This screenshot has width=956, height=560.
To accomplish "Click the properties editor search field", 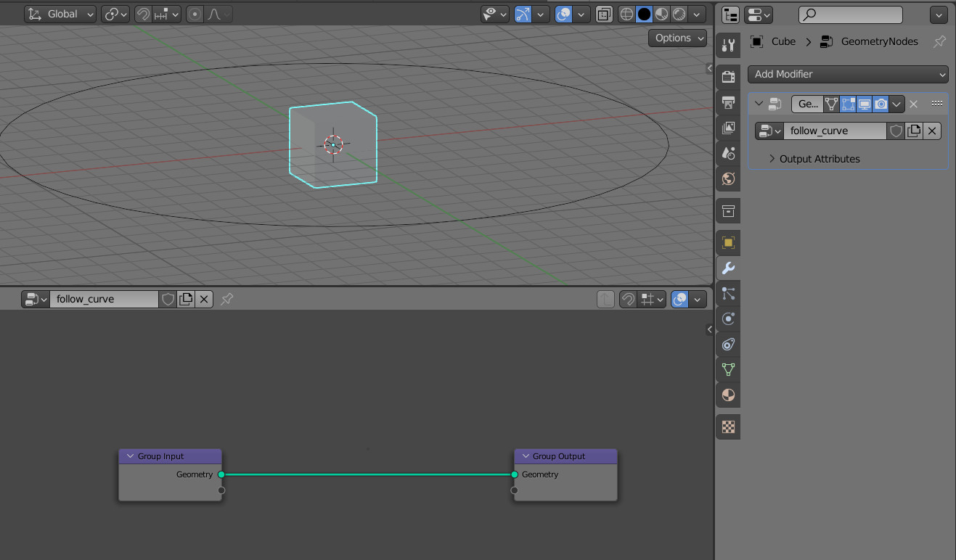I will coord(849,15).
